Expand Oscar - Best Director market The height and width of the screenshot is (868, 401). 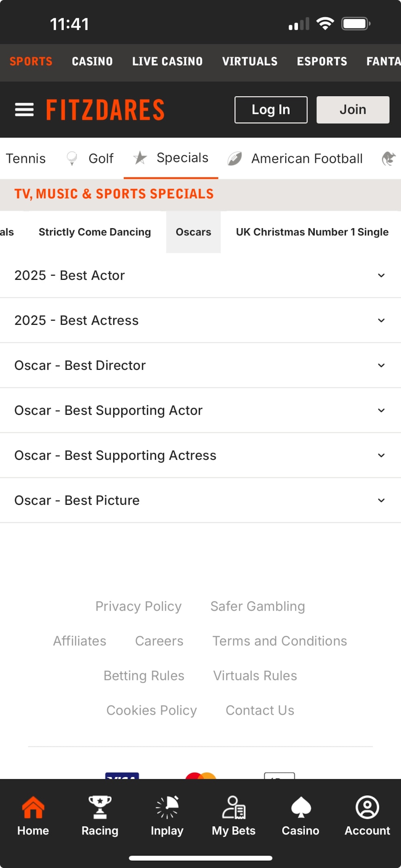pyautogui.click(x=200, y=365)
